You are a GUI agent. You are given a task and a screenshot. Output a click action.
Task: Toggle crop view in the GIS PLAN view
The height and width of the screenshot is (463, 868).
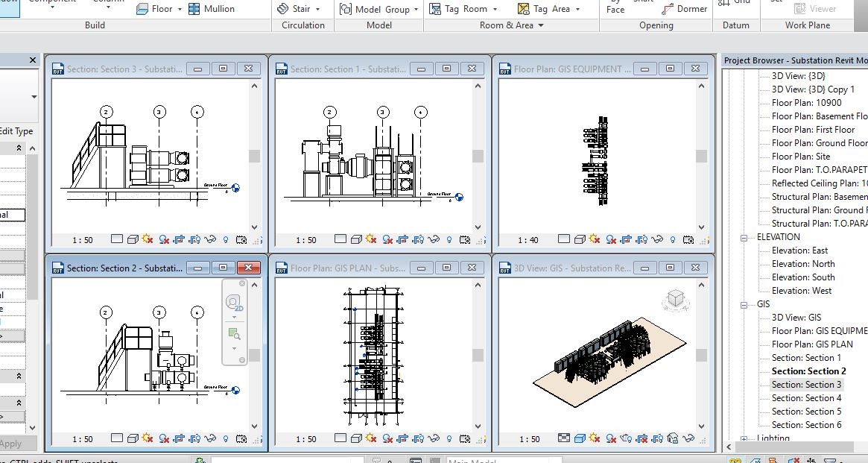point(403,439)
